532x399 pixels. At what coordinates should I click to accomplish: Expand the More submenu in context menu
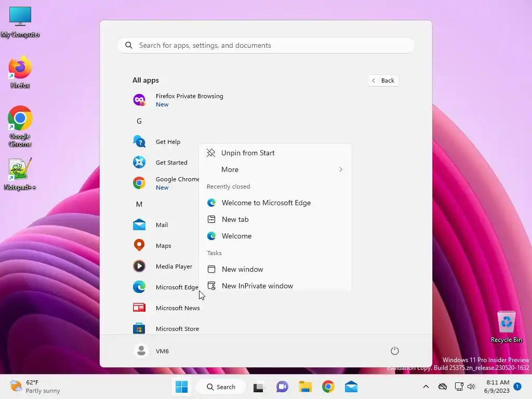pos(275,169)
